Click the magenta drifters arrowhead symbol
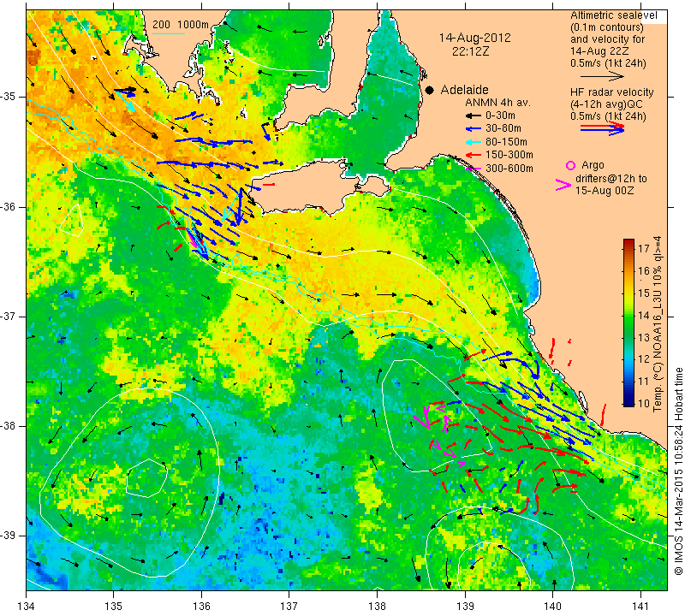Image resolution: width=685 pixels, height=616 pixels. click(563, 185)
